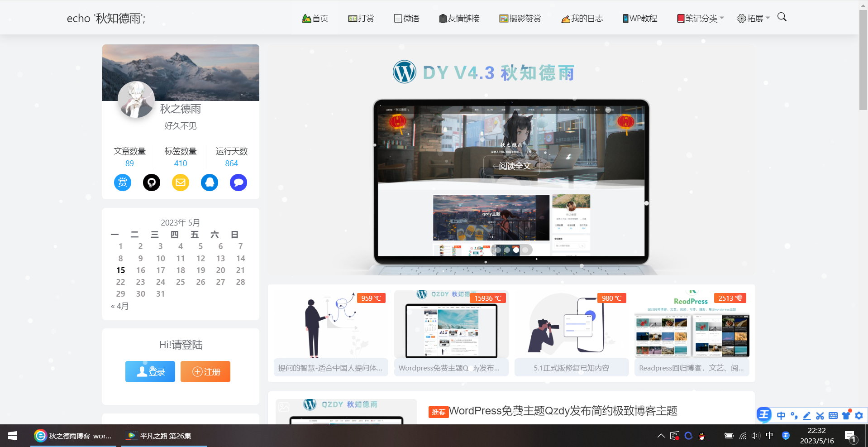Open 我的日志 in the navigation

tap(582, 19)
